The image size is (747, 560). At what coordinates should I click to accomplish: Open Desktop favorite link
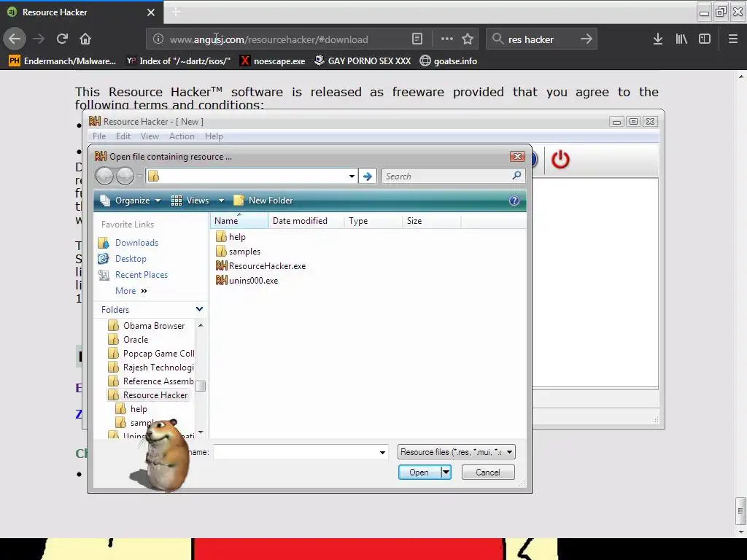click(122, 259)
